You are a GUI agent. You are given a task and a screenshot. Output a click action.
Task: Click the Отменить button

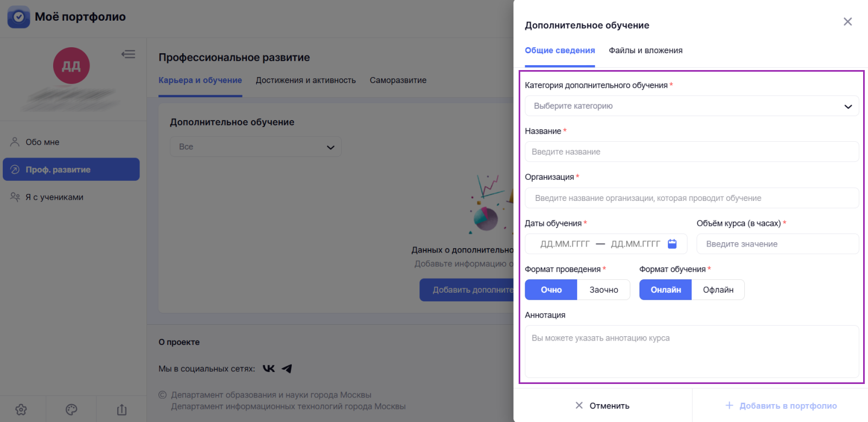pyautogui.click(x=602, y=406)
